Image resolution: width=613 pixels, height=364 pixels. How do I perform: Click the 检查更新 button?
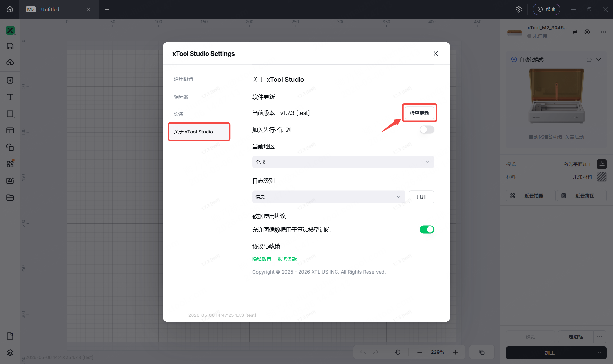tap(420, 113)
